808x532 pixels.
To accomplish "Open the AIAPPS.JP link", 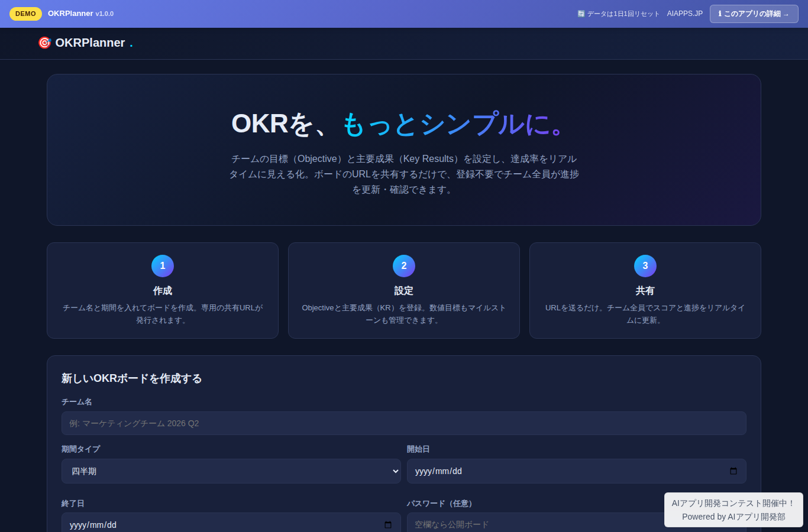I will click(684, 14).
